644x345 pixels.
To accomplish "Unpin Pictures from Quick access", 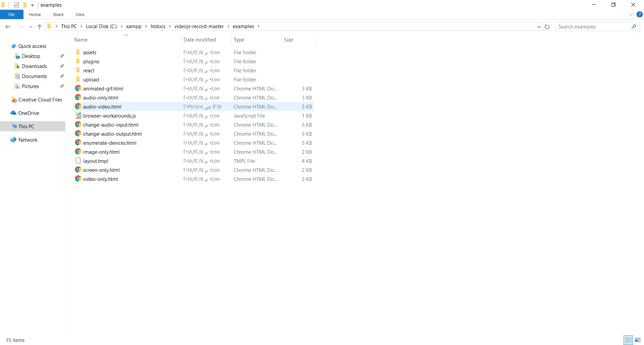I will (x=62, y=86).
